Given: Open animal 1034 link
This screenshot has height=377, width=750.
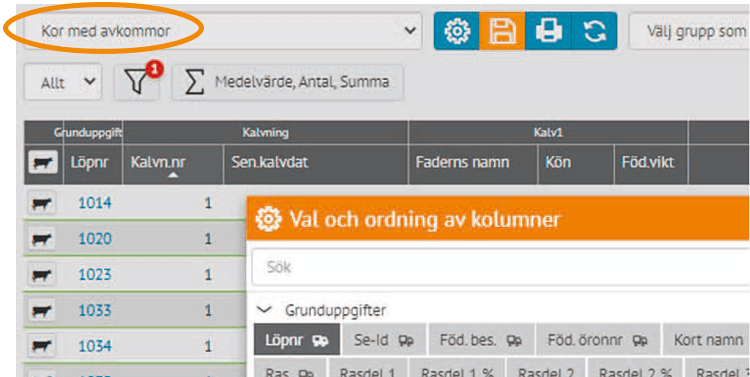Looking at the screenshot, I should [95, 345].
